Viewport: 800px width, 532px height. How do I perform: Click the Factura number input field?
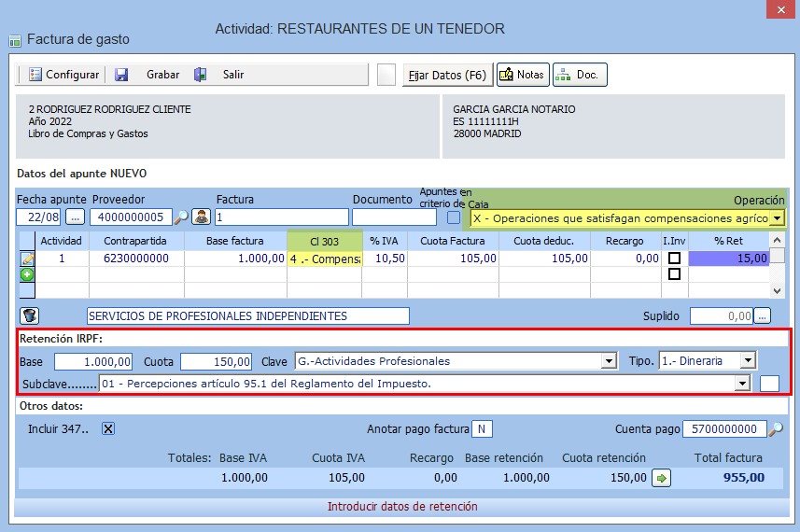(281, 217)
